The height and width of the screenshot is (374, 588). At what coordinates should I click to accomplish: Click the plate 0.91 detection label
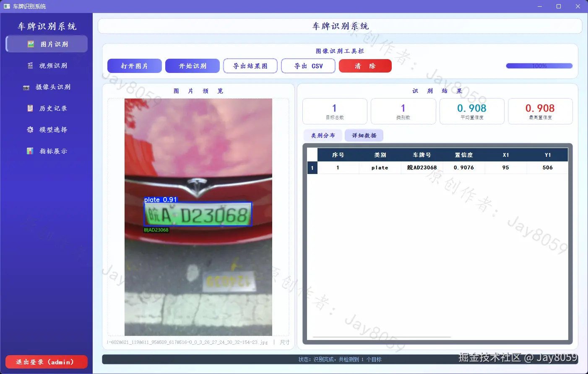(x=161, y=200)
